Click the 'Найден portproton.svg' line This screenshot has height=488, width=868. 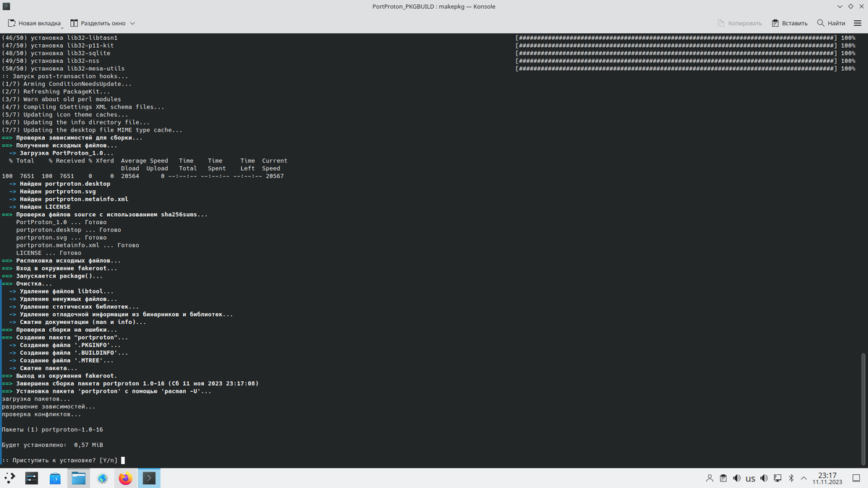[x=52, y=192]
